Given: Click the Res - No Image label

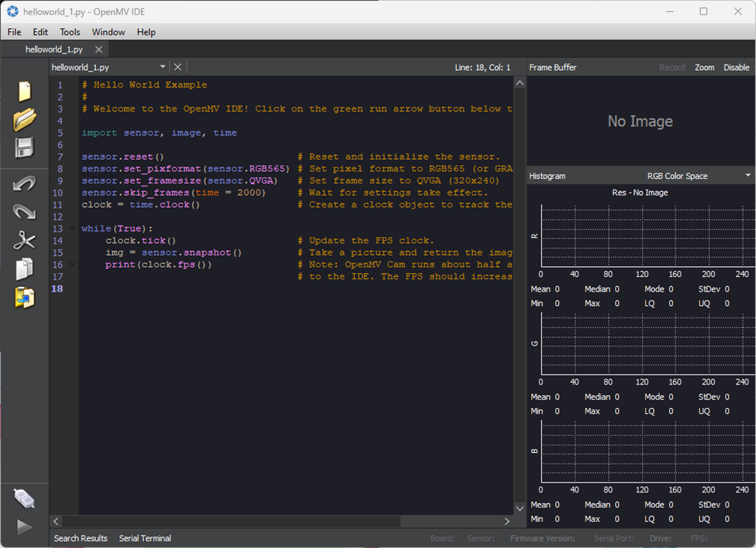Looking at the screenshot, I should 640,193.
